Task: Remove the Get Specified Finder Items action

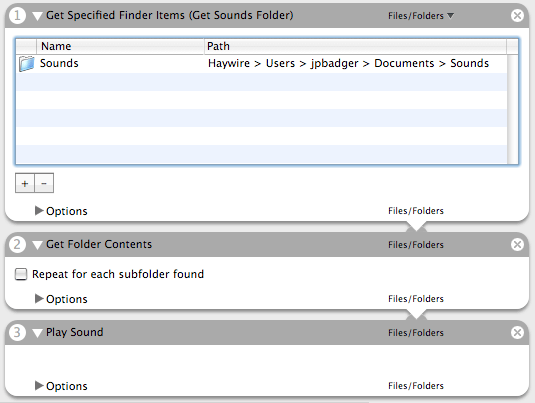Action: [x=517, y=15]
